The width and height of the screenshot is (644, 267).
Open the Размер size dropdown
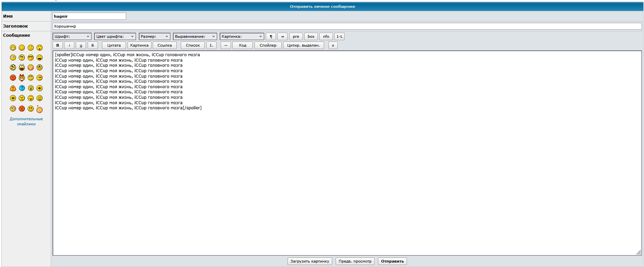tap(155, 36)
